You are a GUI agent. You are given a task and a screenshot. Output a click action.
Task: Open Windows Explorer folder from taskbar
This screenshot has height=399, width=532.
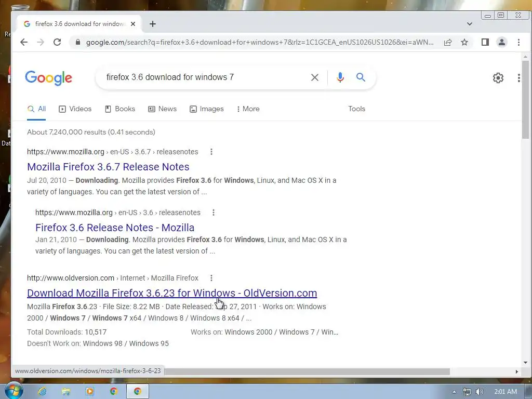[x=66, y=391]
